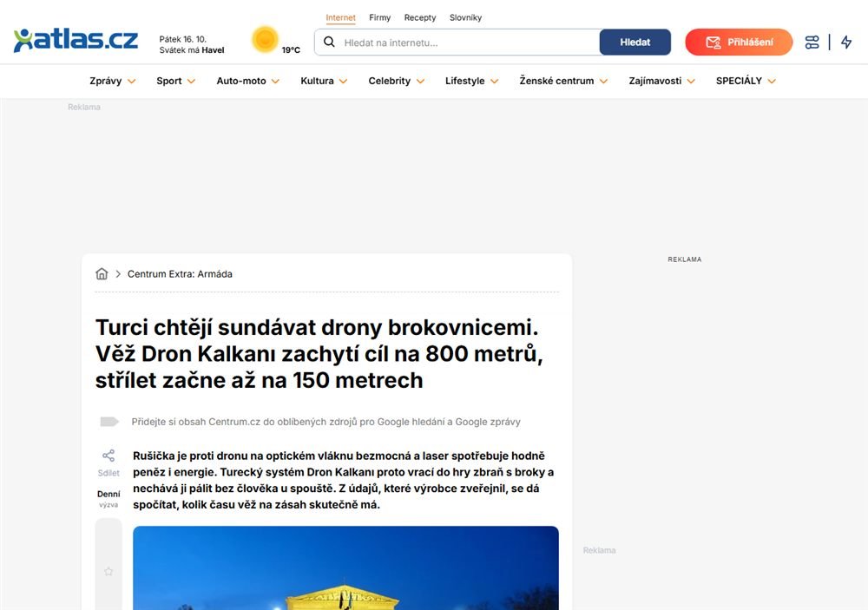Expand the Zajímavosti menu
The height and width of the screenshot is (610, 868).
click(x=661, y=81)
